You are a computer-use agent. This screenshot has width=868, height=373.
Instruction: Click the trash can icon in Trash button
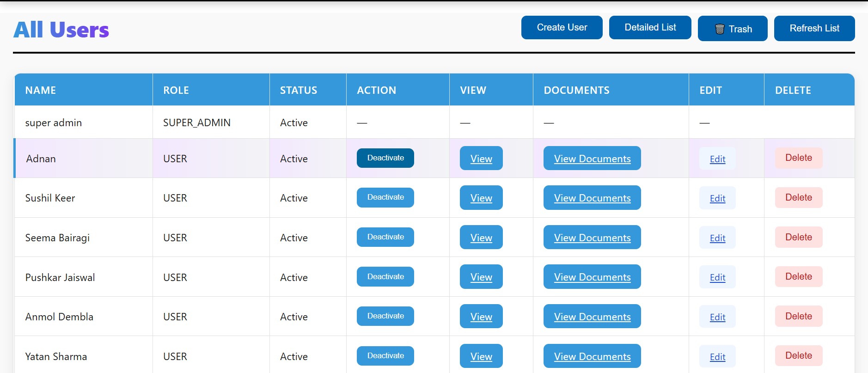720,29
